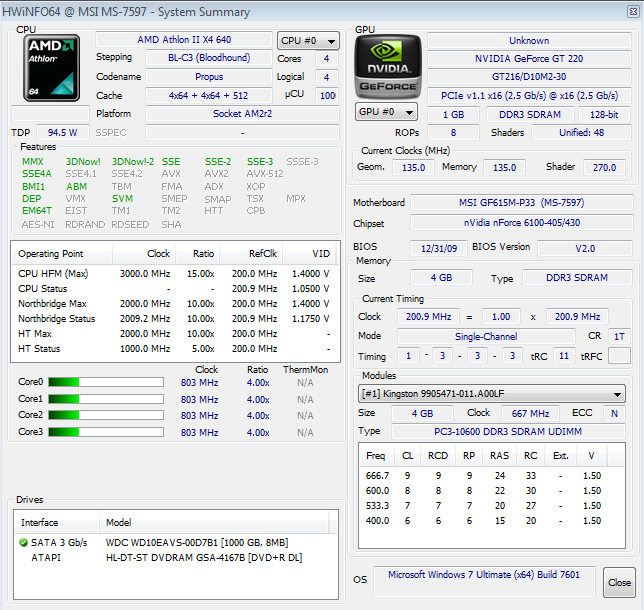644x610 pixels.
Task: Click the nVidia nForce 6100-405/430 chipset field
Action: pos(521,223)
